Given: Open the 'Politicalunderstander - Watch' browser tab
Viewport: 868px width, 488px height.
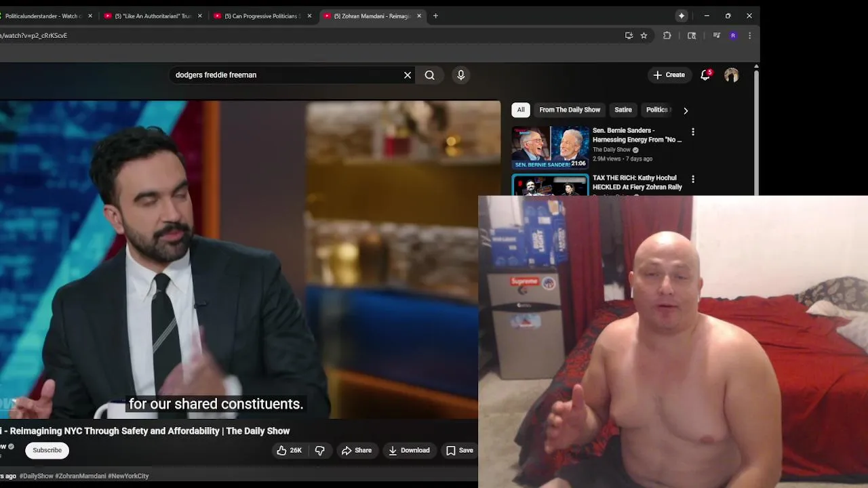Looking at the screenshot, I should (x=44, y=16).
